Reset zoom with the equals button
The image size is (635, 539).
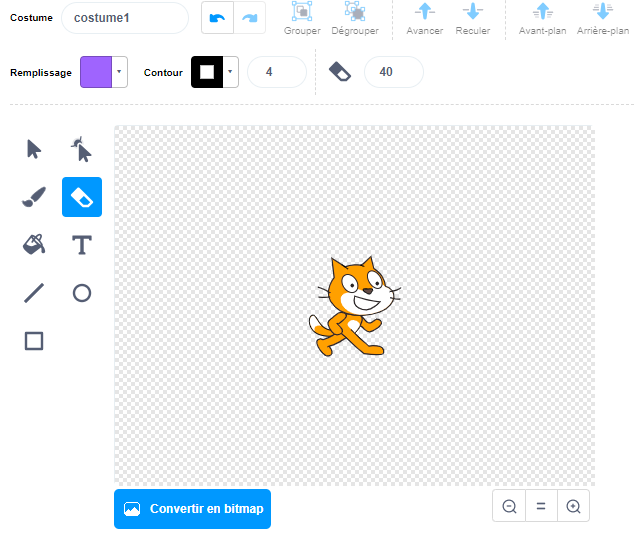541,506
